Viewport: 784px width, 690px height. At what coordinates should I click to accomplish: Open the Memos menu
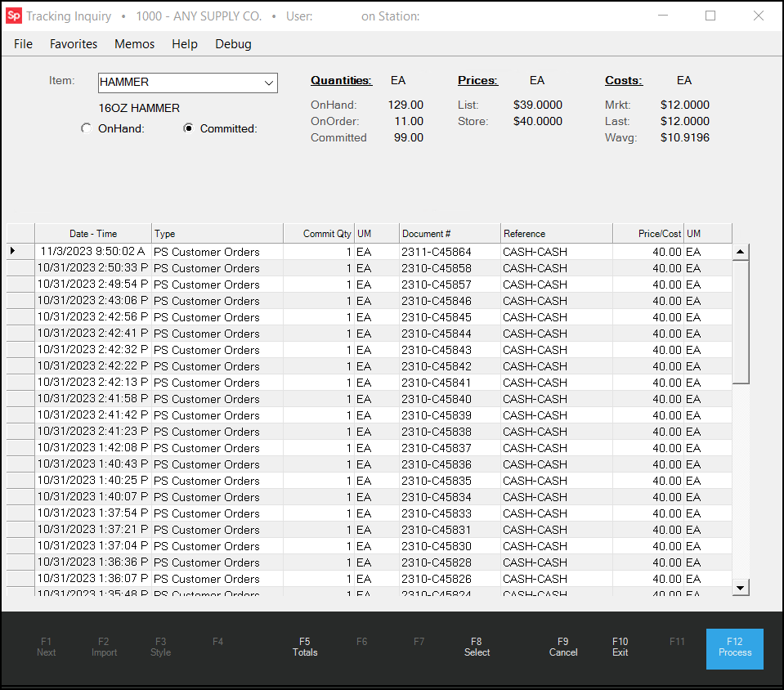134,44
